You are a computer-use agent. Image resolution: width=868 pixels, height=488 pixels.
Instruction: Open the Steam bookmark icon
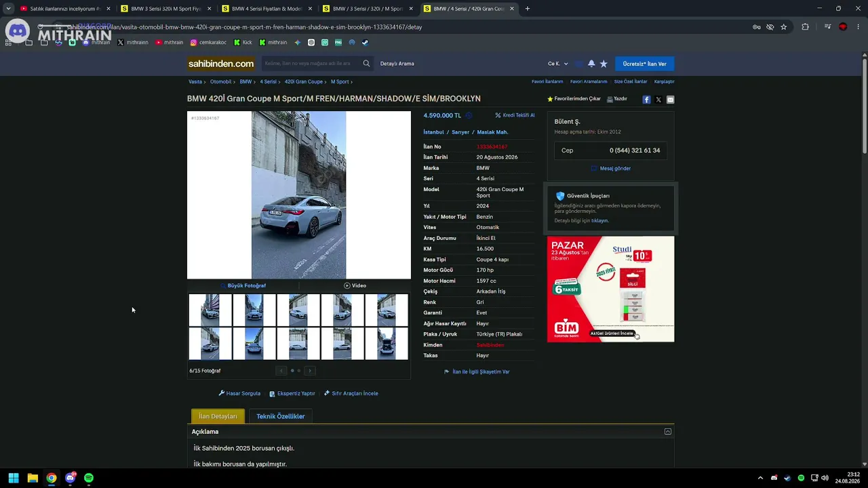365,43
